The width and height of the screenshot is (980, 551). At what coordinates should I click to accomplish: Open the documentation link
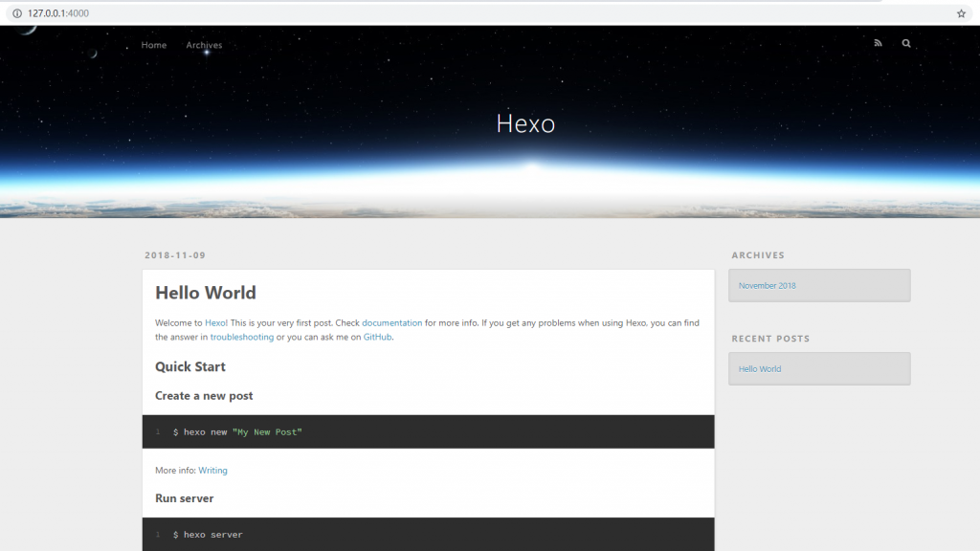391,323
